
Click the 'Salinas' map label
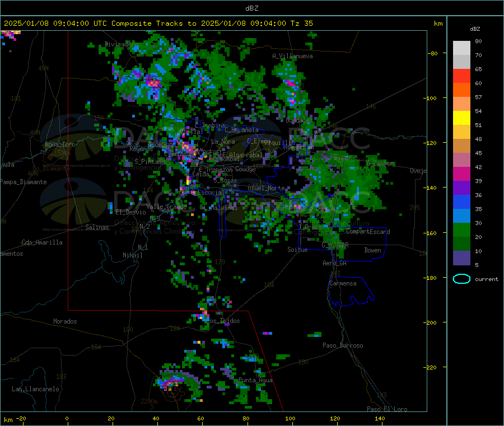[x=97, y=227]
